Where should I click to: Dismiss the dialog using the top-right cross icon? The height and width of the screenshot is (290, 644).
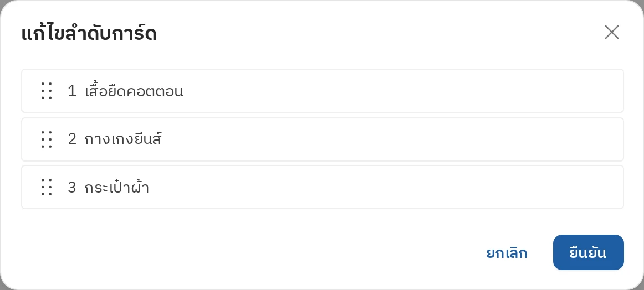[x=611, y=32]
